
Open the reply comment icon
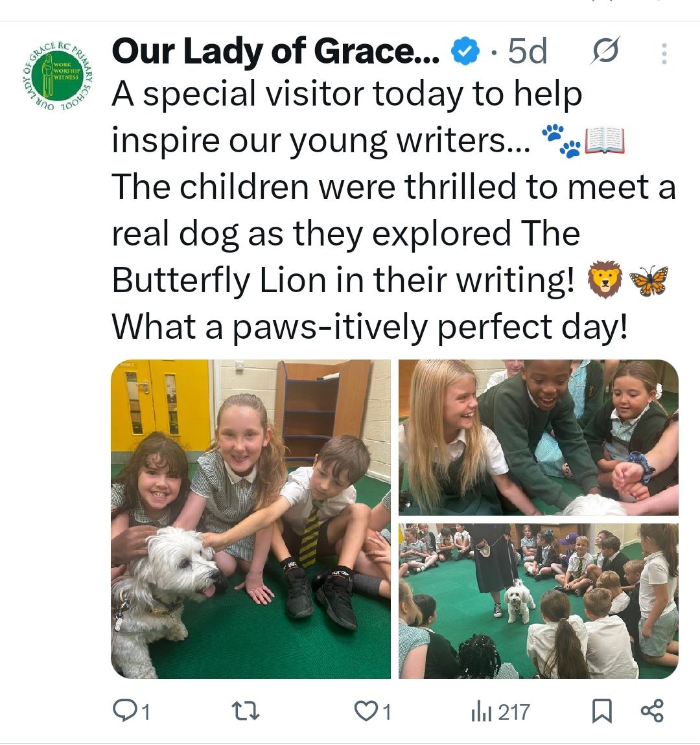coord(124,711)
